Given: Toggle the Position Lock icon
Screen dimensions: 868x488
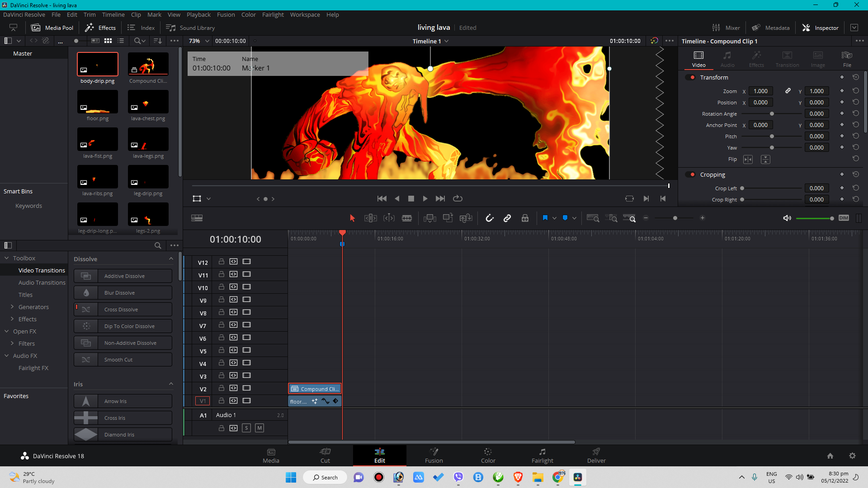Looking at the screenshot, I should [525, 218].
